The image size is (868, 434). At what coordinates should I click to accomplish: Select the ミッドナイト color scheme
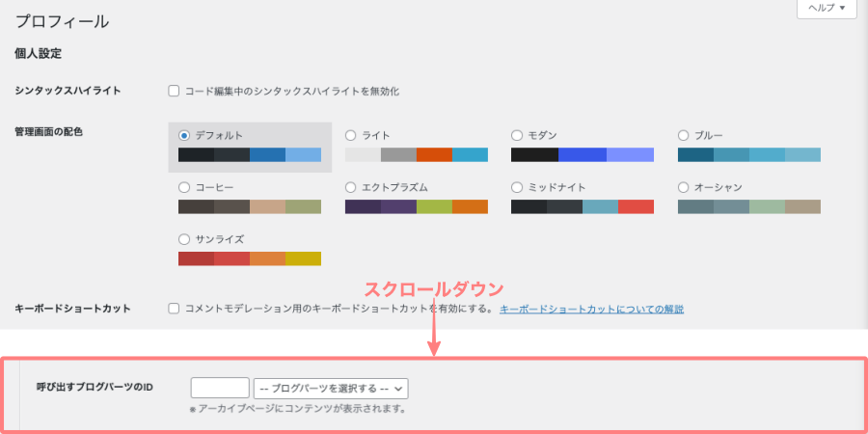coord(517,187)
